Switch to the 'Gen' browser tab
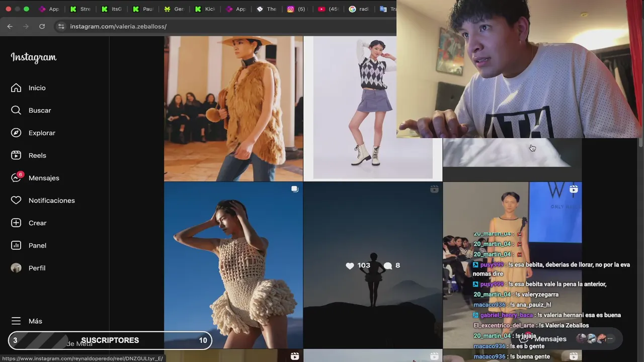 tap(174, 9)
